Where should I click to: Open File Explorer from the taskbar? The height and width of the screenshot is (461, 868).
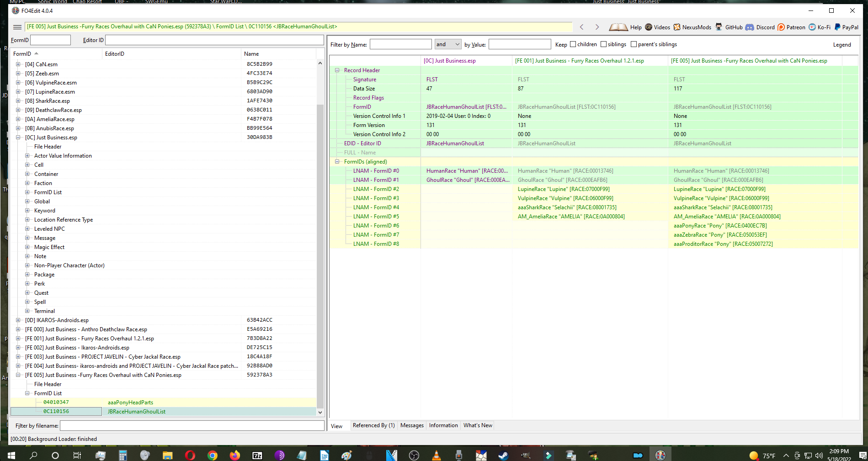[x=167, y=455]
